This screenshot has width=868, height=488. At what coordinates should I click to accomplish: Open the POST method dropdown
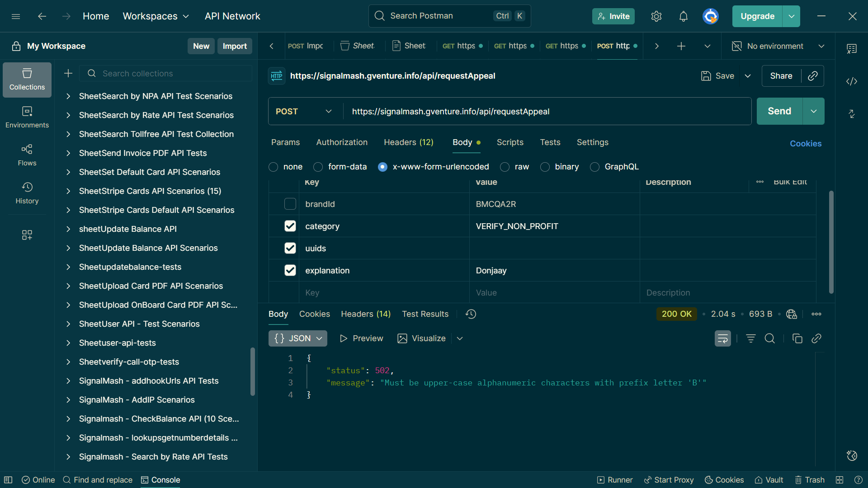[x=304, y=111]
